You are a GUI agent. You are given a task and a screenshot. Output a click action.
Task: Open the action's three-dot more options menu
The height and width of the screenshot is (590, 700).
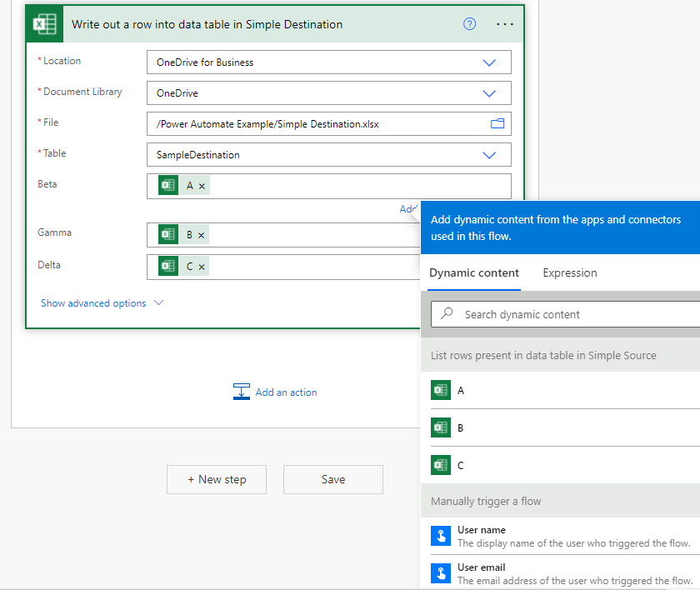504,24
